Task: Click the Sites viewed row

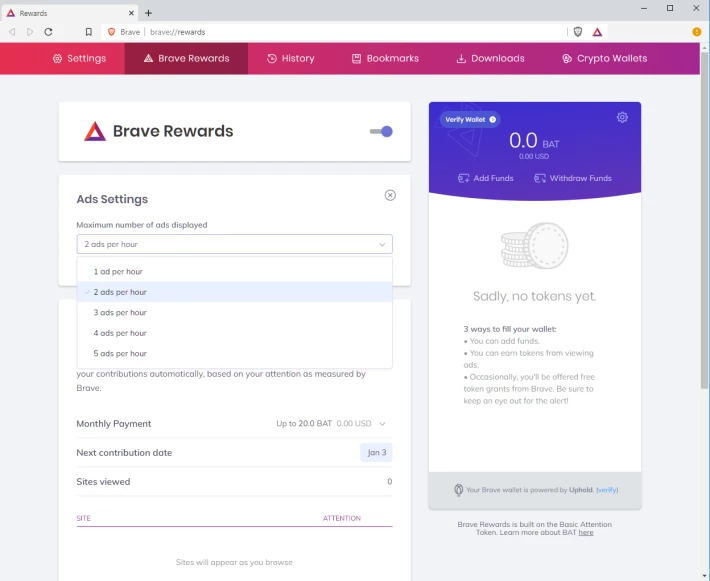Action: (x=234, y=481)
